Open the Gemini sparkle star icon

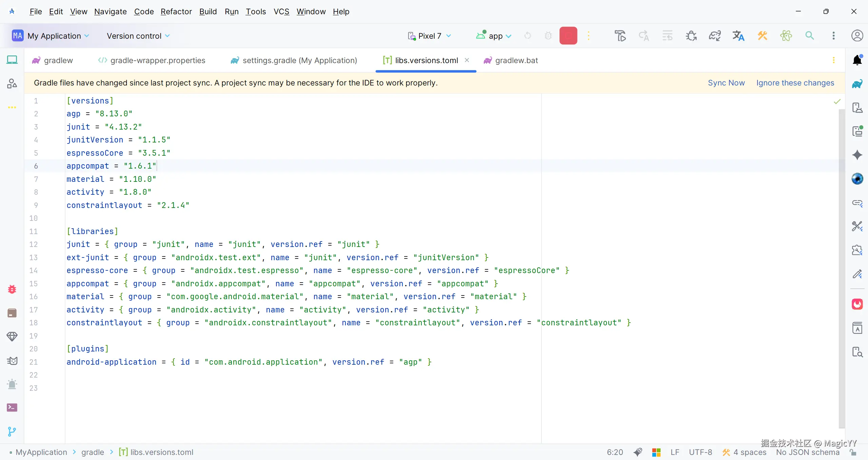point(857,155)
